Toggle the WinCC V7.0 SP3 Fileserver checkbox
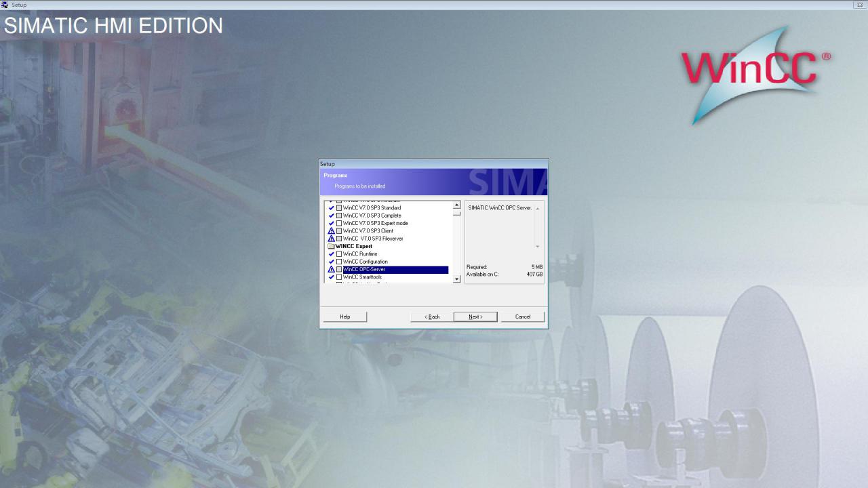Screen dimensions: 868x488 [339, 239]
